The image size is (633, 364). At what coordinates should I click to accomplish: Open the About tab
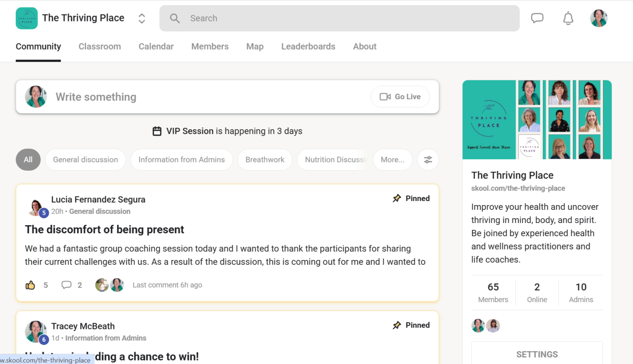[x=365, y=47]
